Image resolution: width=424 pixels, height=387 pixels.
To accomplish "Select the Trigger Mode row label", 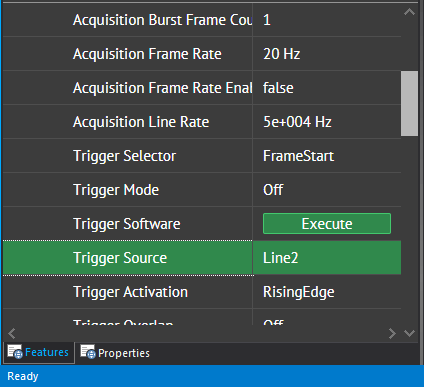I will click(116, 190).
